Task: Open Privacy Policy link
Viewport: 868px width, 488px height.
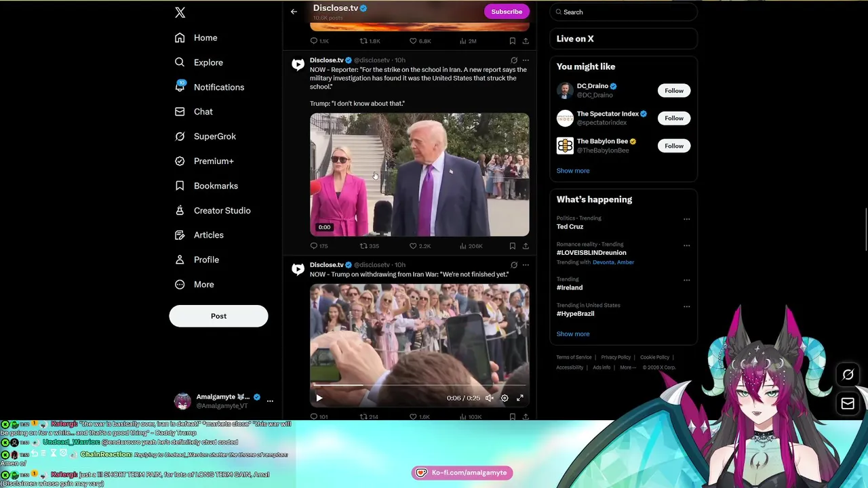Action: click(x=616, y=357)
